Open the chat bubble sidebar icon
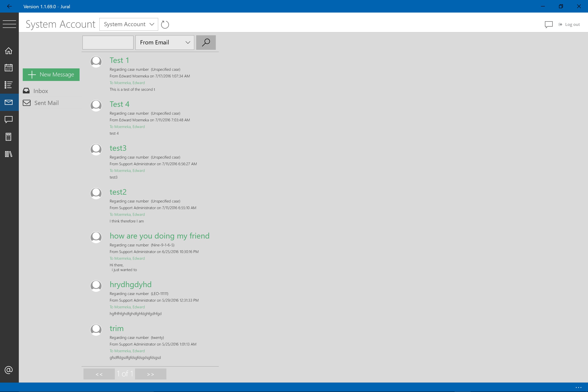This screenshot has height=392, width=588. tap(9, 119)
